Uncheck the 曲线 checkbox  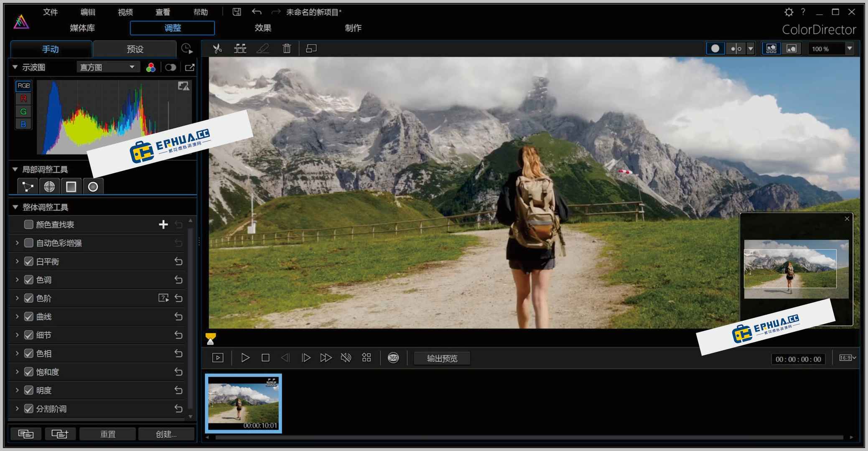click(x=28, y=317)
